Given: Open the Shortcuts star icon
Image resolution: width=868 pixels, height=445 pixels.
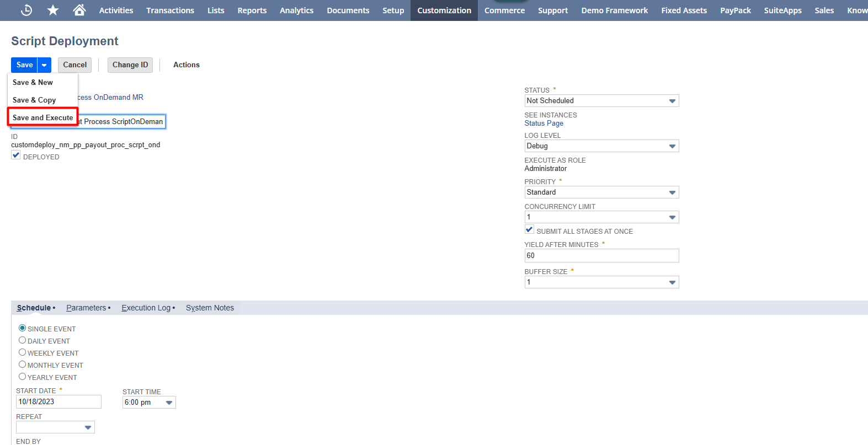Looking at the screenshot, I should [53, 10].
